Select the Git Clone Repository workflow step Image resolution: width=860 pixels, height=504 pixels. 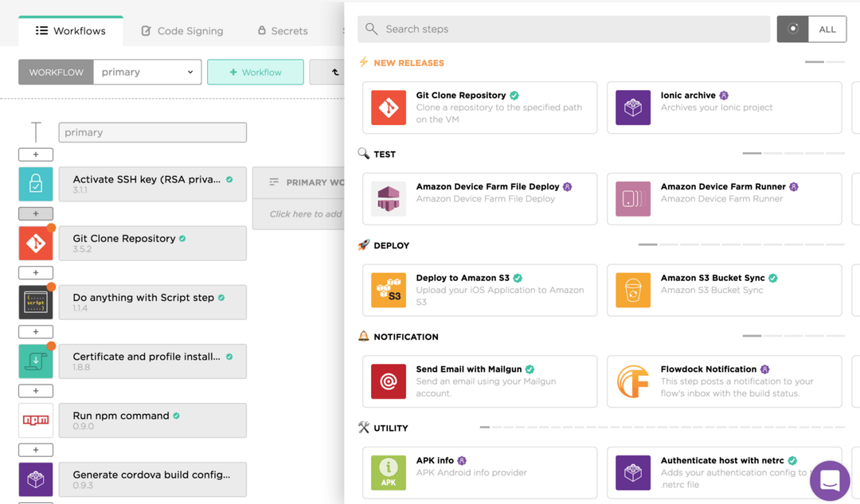coord(152,243)
